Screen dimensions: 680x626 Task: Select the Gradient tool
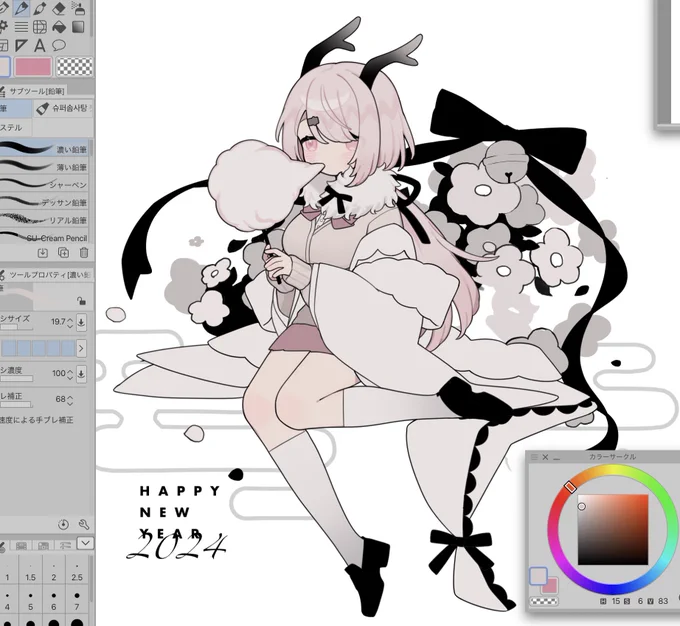point(78,27)
